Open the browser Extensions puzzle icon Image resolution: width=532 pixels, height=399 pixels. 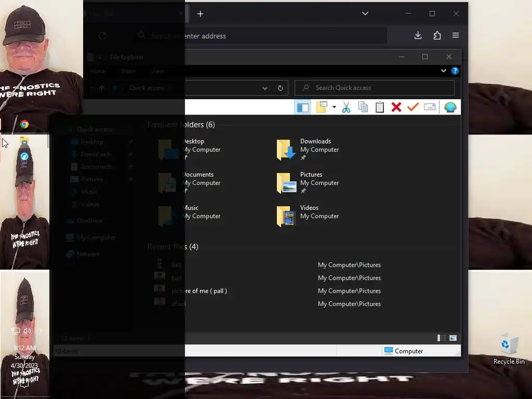(x=437, y=35)
